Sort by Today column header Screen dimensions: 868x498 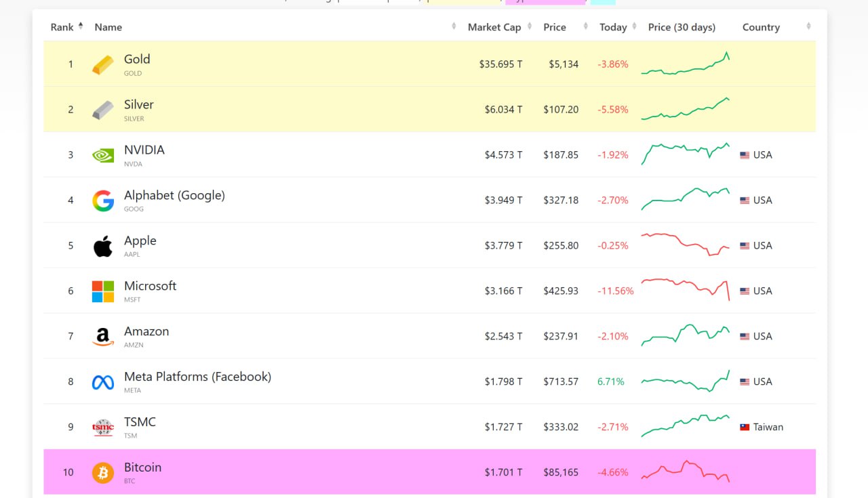tap(613, 27)
